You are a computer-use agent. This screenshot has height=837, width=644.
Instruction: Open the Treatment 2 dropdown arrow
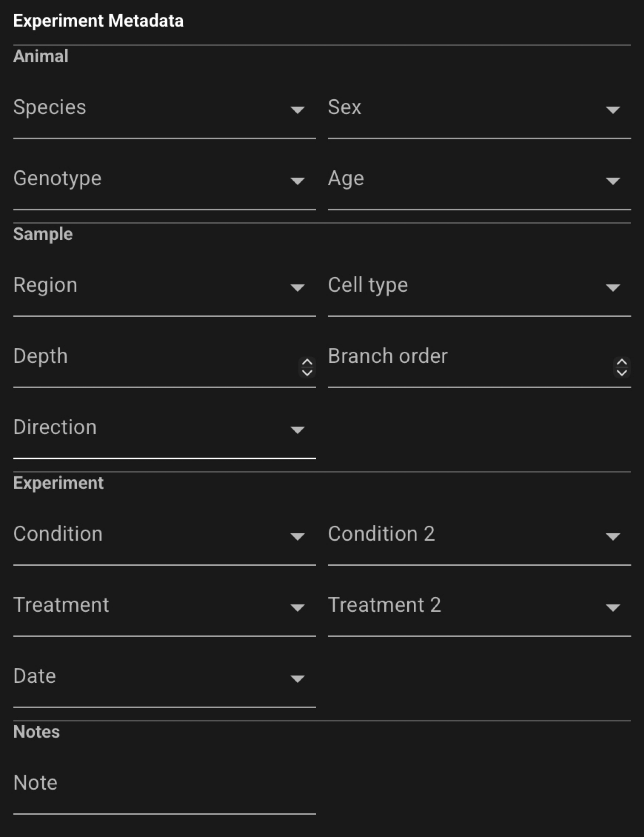click(x=613, y=608)
